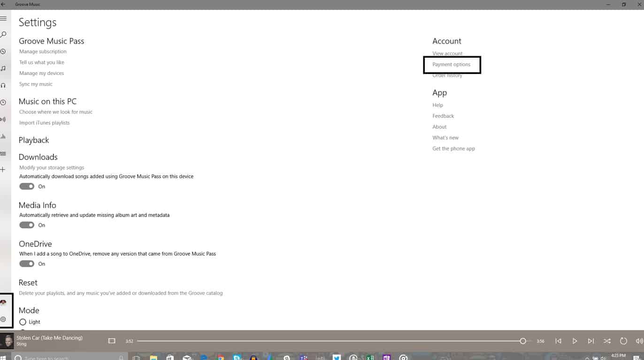
Task: Open OneNote from the taskbar
Action: click(x=386, y=357)
